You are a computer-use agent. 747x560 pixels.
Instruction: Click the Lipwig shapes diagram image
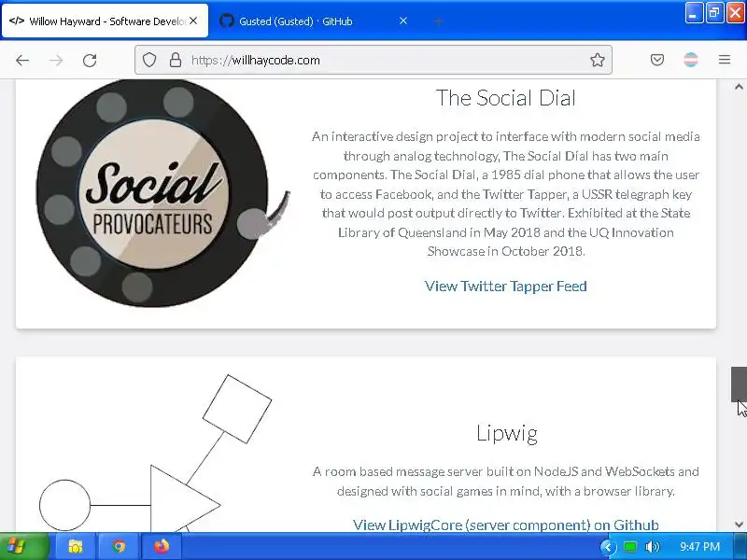(155, 453)
